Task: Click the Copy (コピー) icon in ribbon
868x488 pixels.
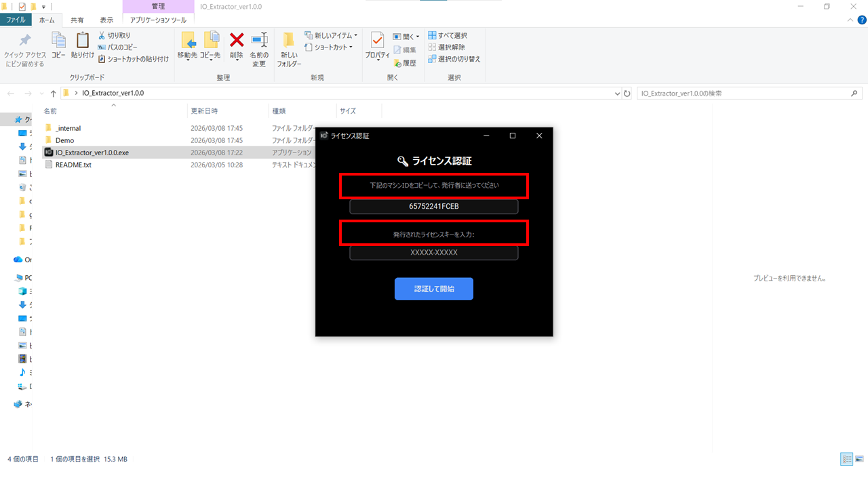Action: coord(59,42)
